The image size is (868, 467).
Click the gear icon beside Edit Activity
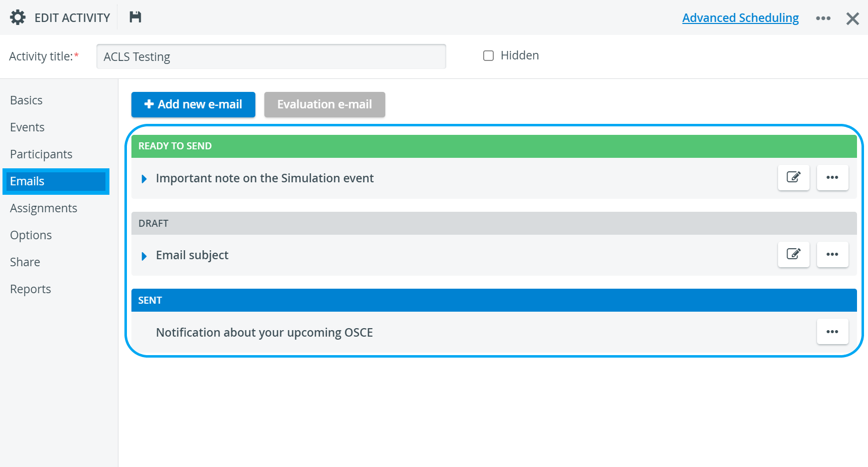(x=17, y=17)
